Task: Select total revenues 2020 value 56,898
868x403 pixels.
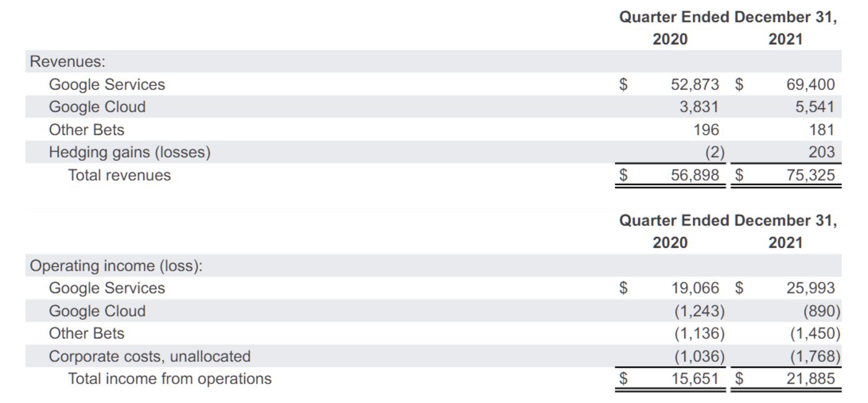Action: 694,175
